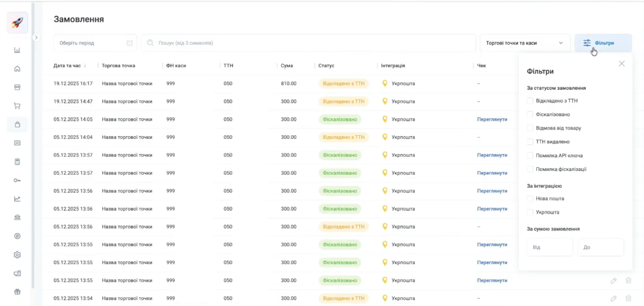Click the edit pencil on 13:55 row
Image resolution: width=644 pixels, height=306 pixels.
[613, 280]
